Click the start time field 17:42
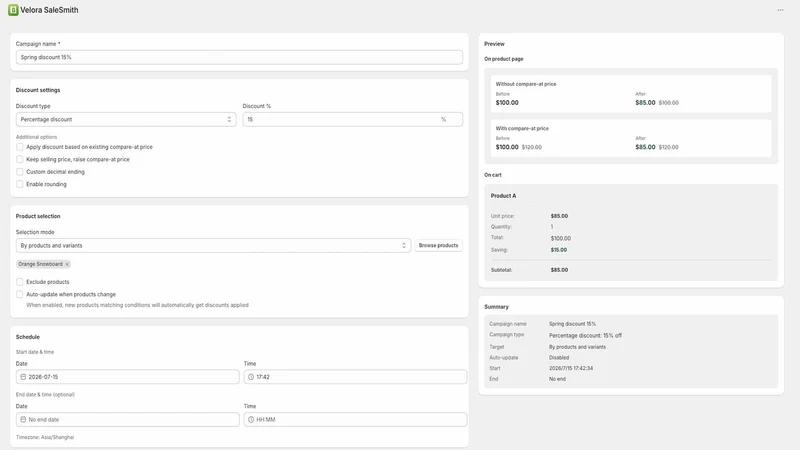This screenshot has width=800, height=450. [x=355, y=377]
